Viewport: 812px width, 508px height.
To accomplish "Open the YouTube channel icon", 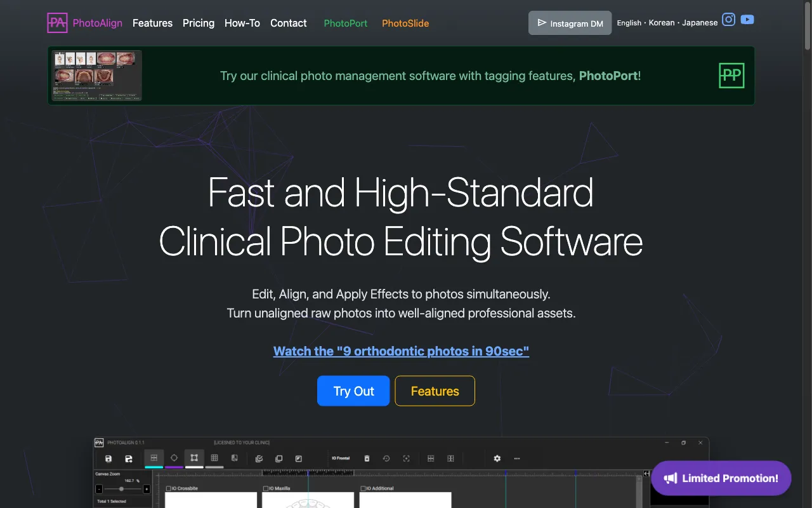I will tap(747, 19).
